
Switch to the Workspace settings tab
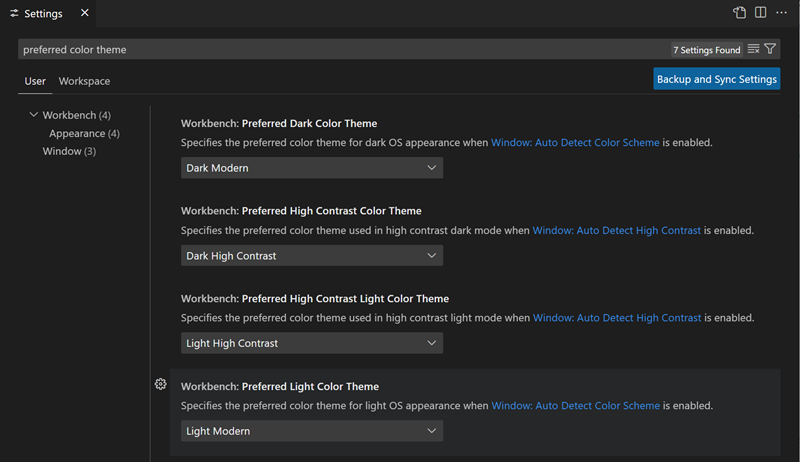pyautogui.click(x=84, y=81)
